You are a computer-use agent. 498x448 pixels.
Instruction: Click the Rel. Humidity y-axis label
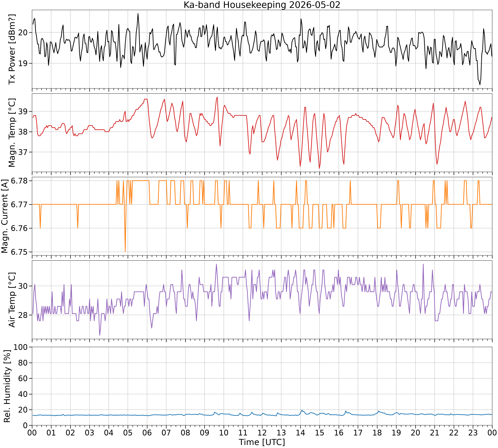click(x=7, y=386)
